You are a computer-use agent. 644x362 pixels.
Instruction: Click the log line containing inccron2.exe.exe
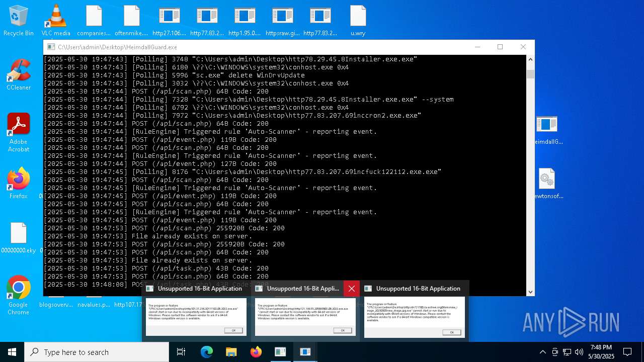pos(232,116)
